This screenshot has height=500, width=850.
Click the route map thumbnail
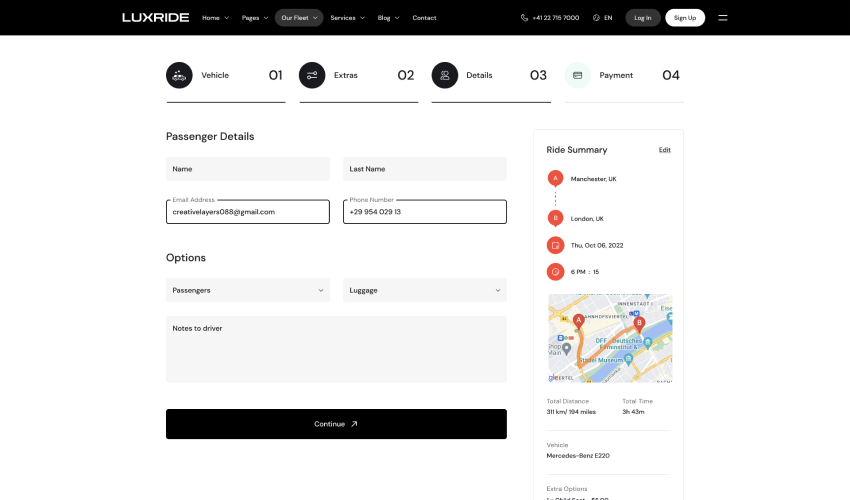610,338
